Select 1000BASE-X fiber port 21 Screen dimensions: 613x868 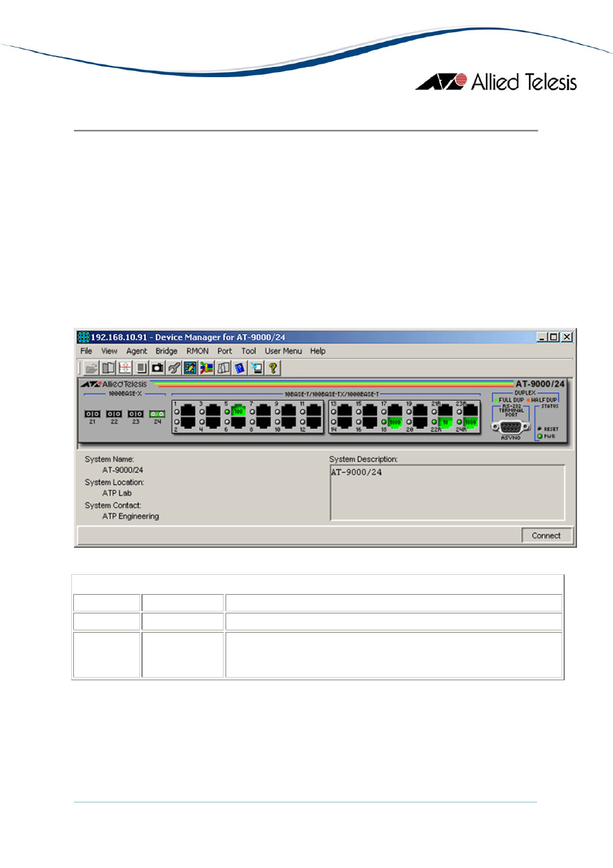(x=93, y=414)
